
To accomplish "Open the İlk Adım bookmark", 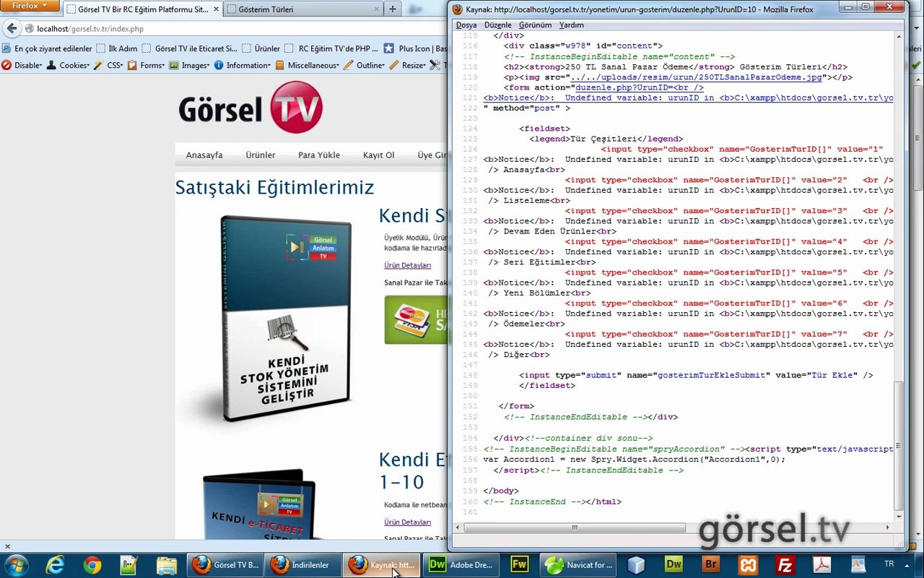I will (116, 48).
